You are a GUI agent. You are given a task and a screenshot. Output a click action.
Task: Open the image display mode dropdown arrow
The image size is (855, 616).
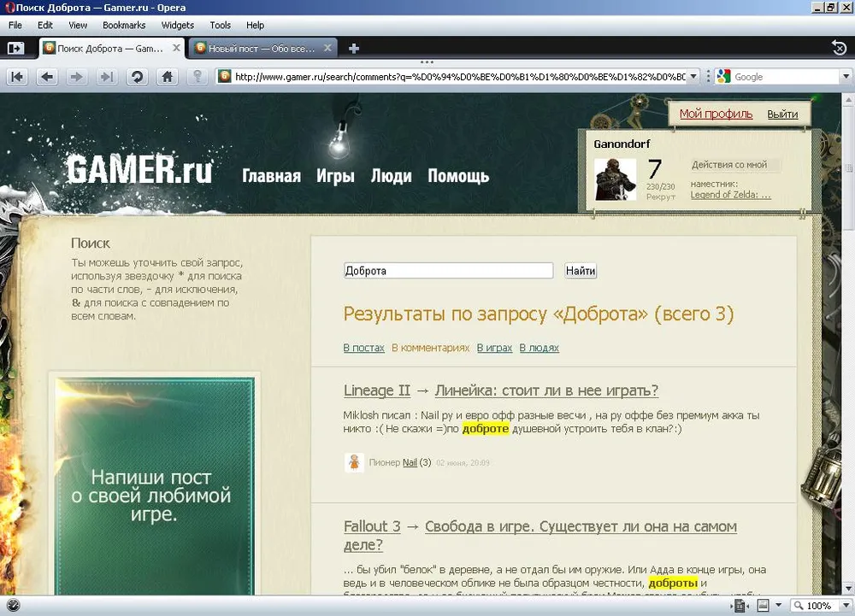point(779,605)
